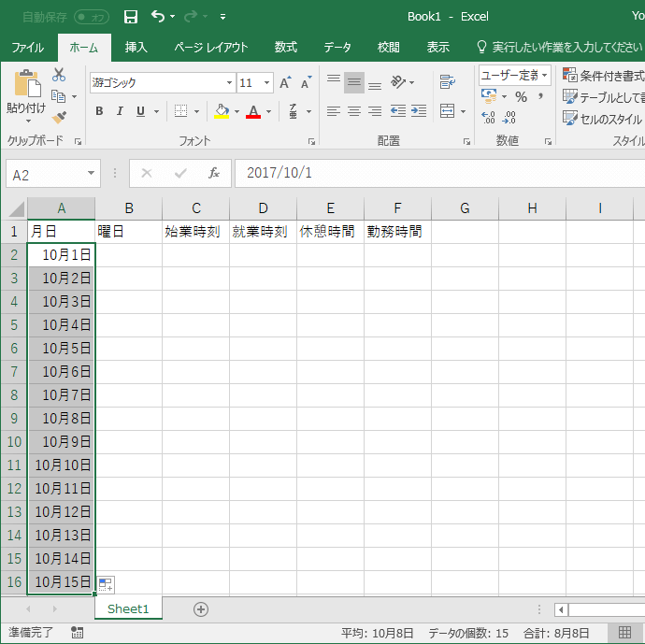This screenshot has width=645, height=644.
Task: Click the Select All corner triangle
Action: pos(17,208)
